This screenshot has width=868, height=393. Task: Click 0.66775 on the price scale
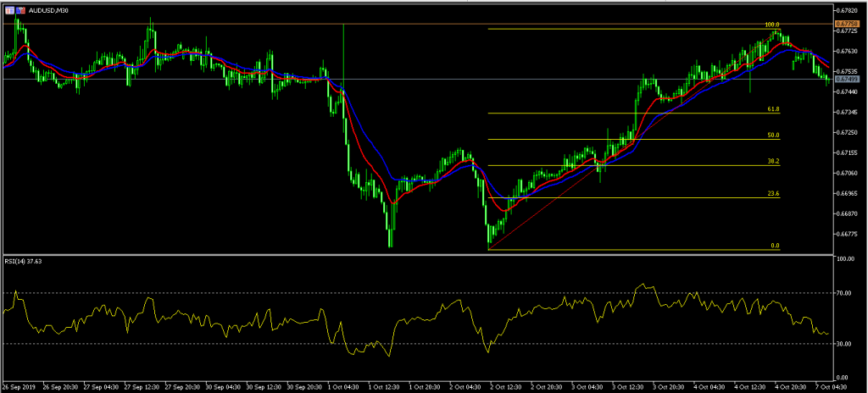point(844,235)
